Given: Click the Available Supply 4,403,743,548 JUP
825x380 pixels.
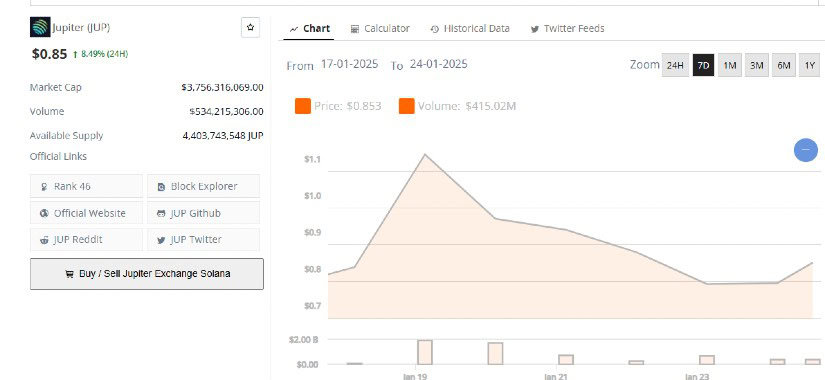Looking at the screenshot, I should (223, 136).
